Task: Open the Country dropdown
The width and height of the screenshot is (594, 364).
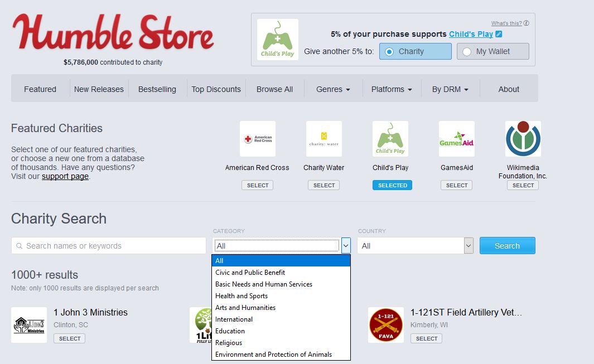Action: tap(415, 246)
